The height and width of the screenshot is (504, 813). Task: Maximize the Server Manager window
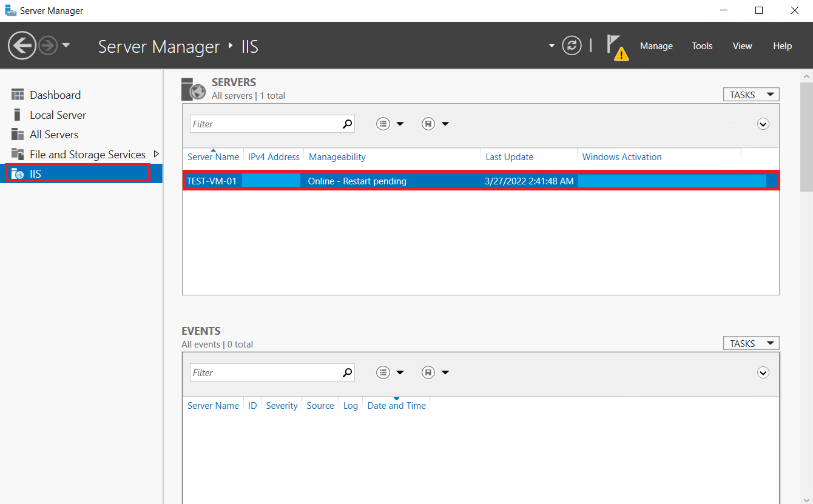coord(758,10)
